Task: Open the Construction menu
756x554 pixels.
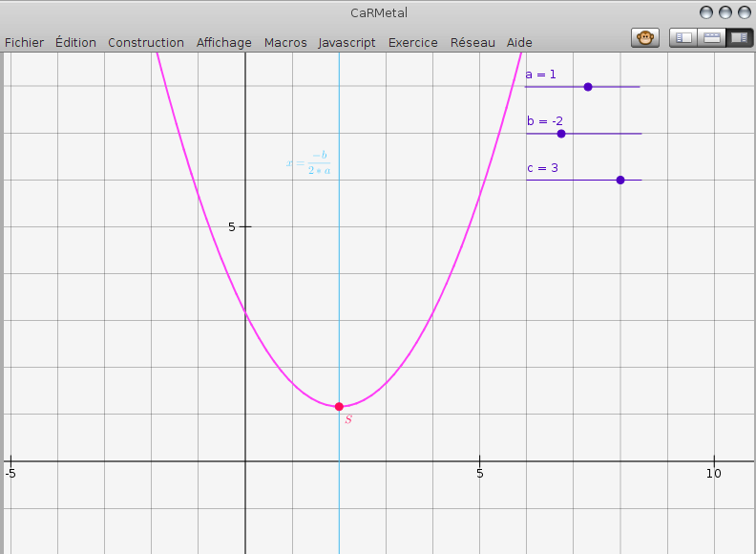Action: coord(146,42)
